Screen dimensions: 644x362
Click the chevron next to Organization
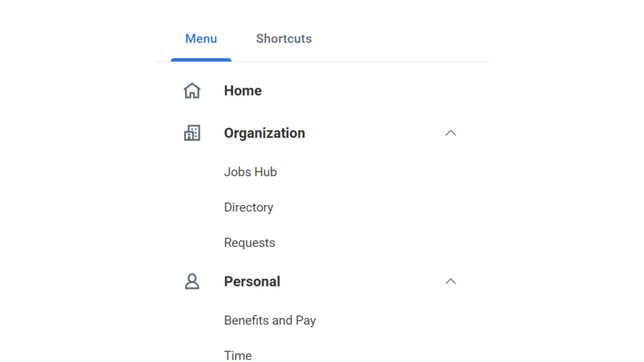coord(450,133)
